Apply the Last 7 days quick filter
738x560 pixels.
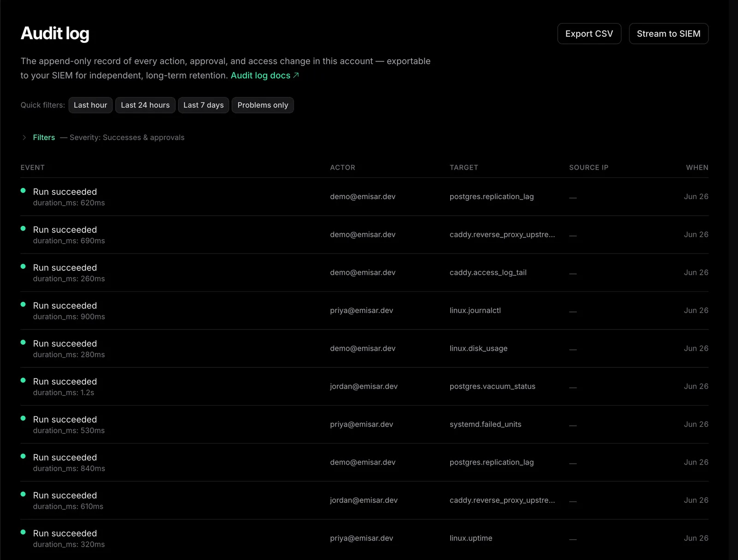(203, 105)
